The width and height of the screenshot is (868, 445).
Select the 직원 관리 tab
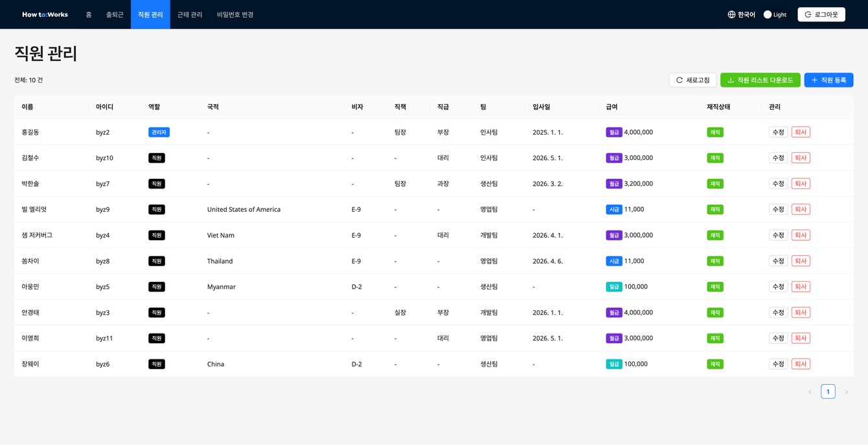pyautogui.click(x=150, y=14)
